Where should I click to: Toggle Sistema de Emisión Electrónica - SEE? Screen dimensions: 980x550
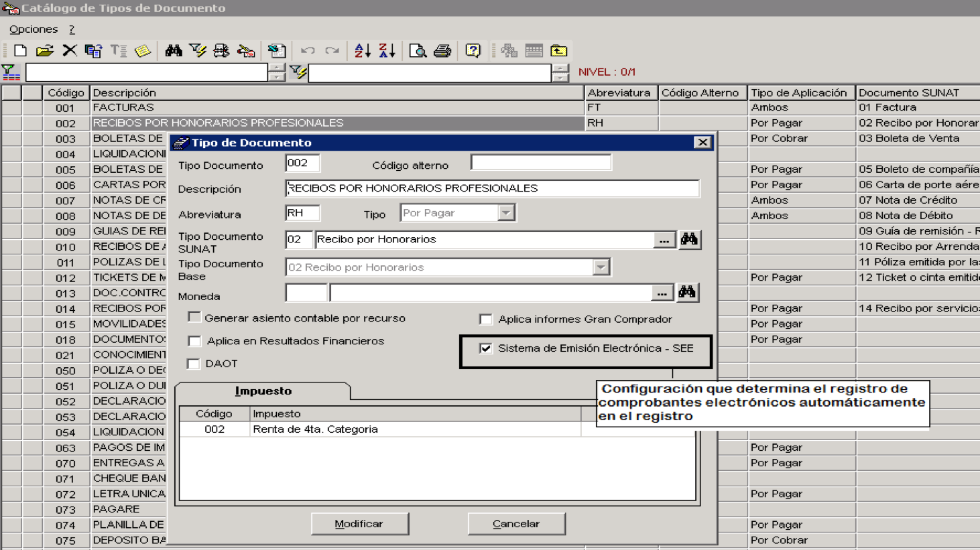486,348
